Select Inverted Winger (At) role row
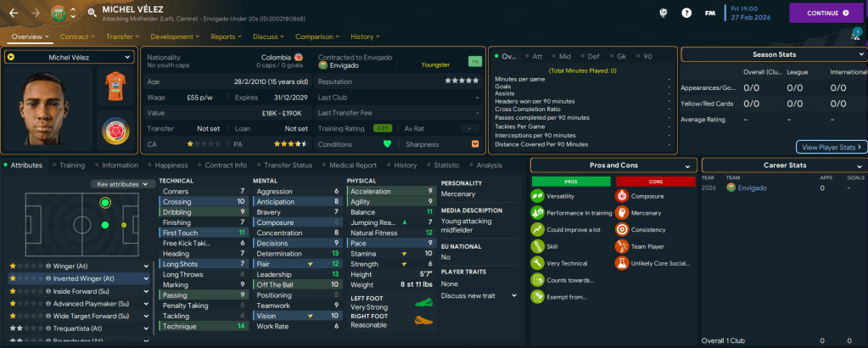This screenshot has height=348, width=868. coord(79,278)
